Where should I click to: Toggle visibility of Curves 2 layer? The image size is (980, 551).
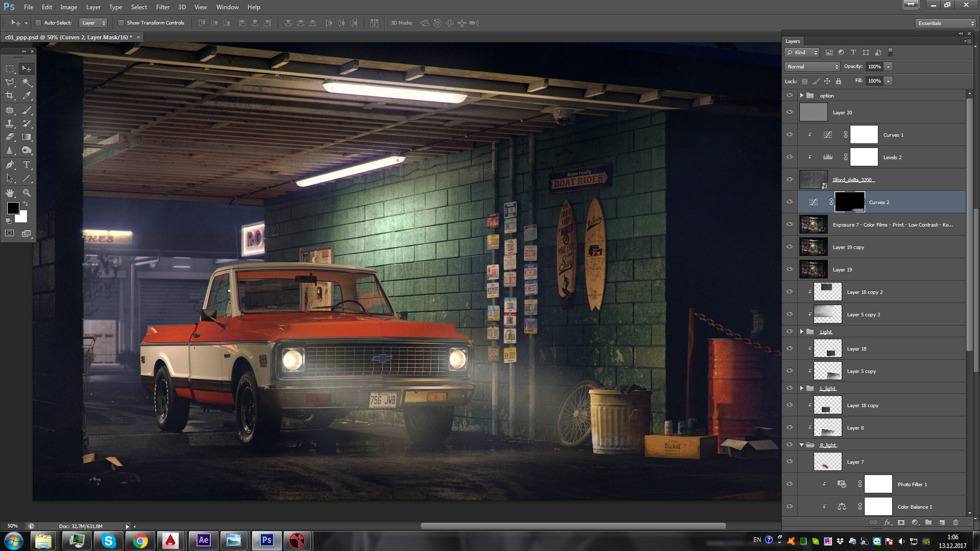click(x=790, y=202)
